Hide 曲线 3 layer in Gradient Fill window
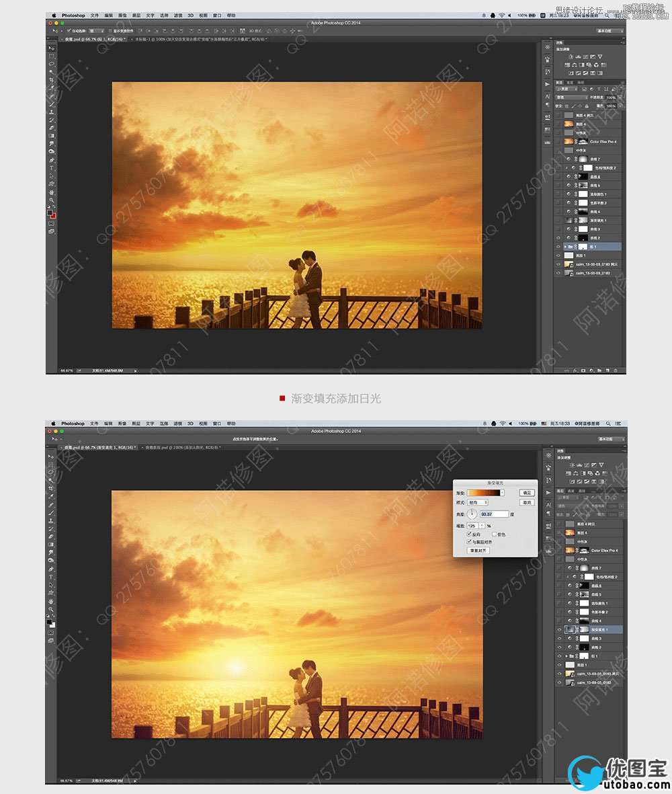This screenshot has width=672, height=794. (x=560, y=639)
